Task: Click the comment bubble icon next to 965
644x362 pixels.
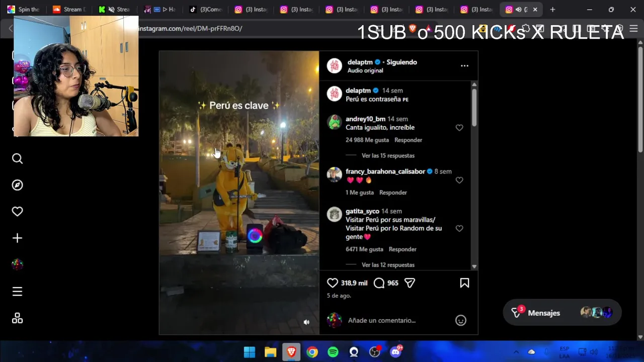Action: [379, 283]
